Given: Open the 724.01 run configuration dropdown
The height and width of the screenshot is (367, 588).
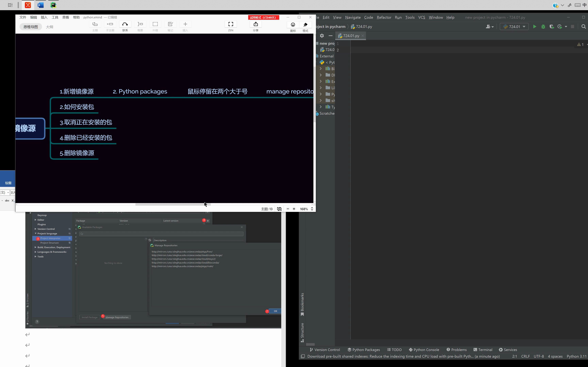Looking at the screenshot, I should pos(514,27).
